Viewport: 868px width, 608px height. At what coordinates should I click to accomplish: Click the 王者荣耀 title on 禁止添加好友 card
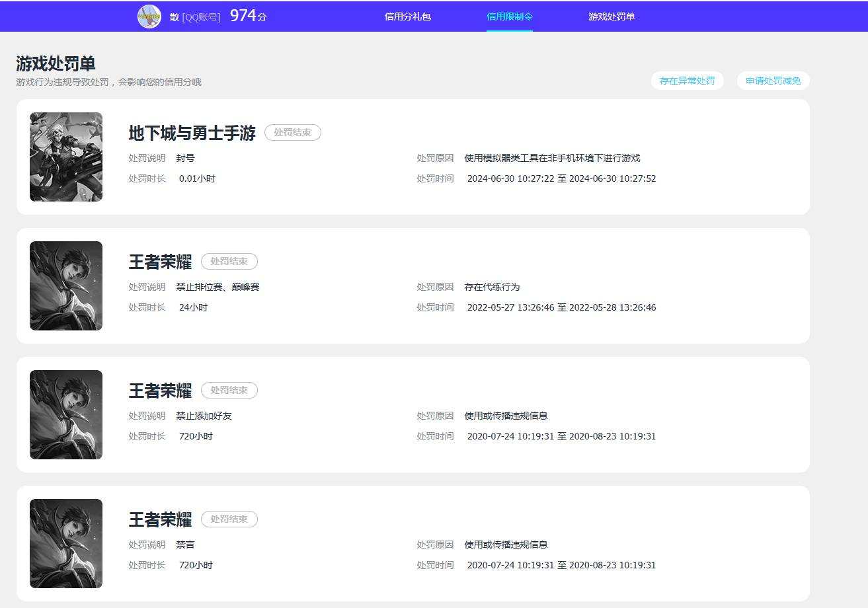click(x=160, y=391)
